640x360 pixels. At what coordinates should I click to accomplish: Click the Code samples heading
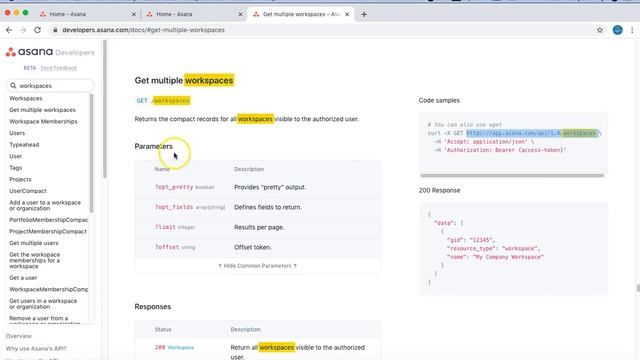pyautogui.click(x=439, y=100)
